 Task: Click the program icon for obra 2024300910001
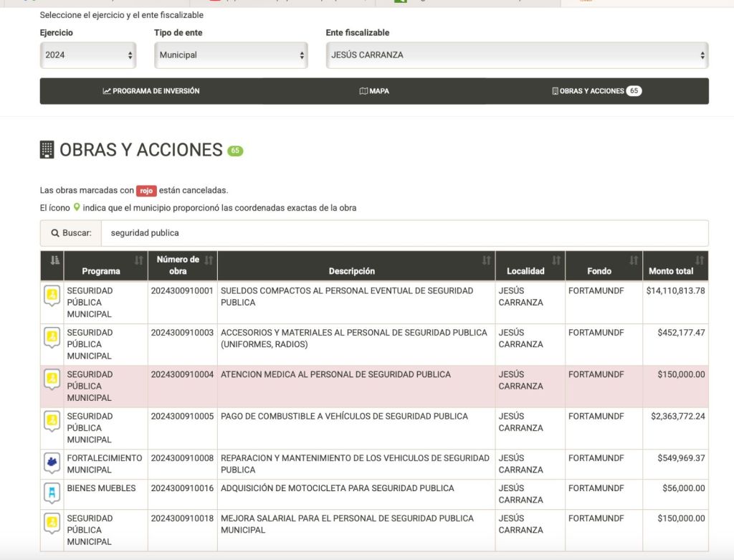point(52,295)
